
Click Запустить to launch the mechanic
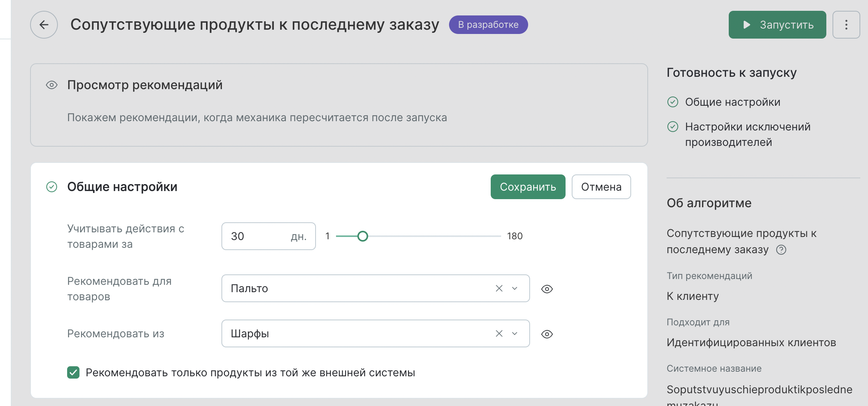coord(777,25)
